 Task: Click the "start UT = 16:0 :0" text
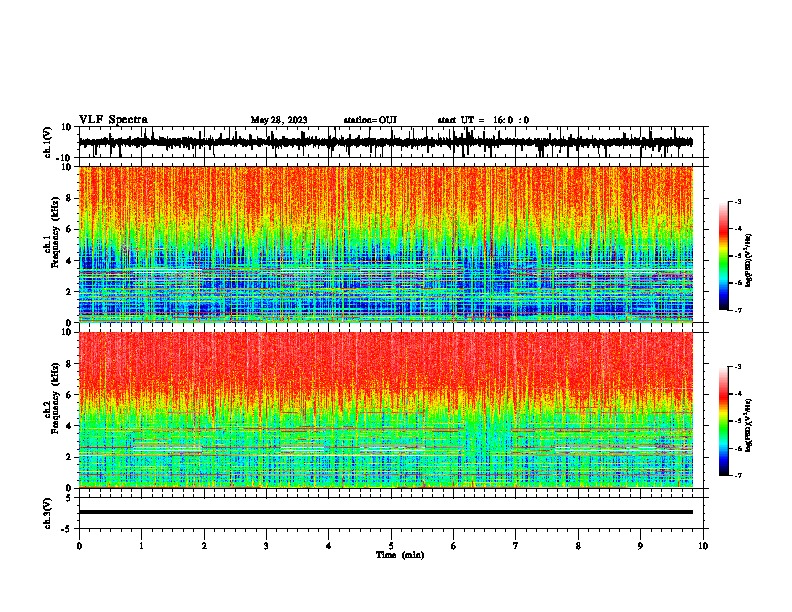(483, 120)
